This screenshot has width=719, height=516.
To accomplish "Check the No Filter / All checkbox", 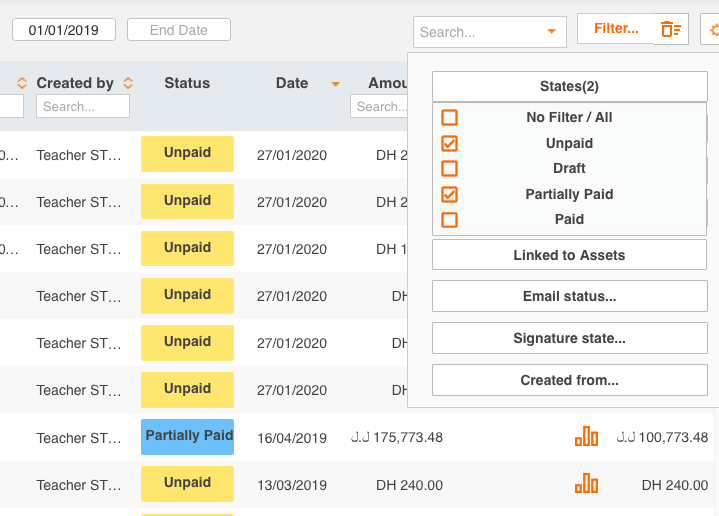I will click(450, 118).
